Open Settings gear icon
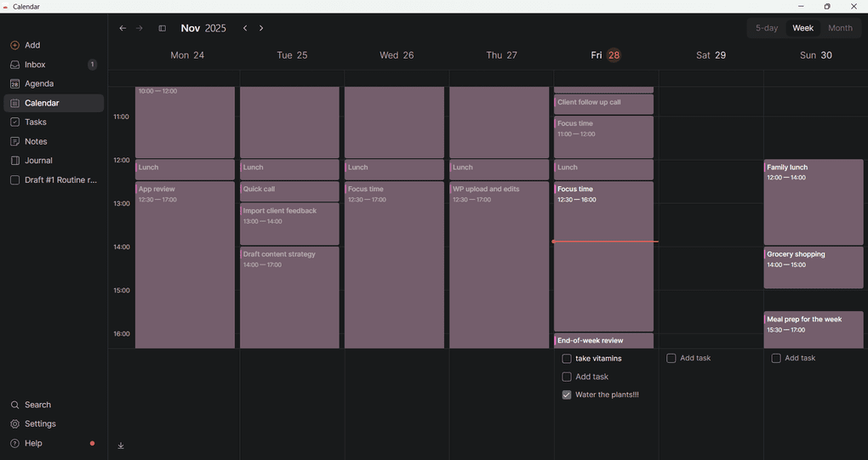The image size is (868, 460). (x=15, y=424)
